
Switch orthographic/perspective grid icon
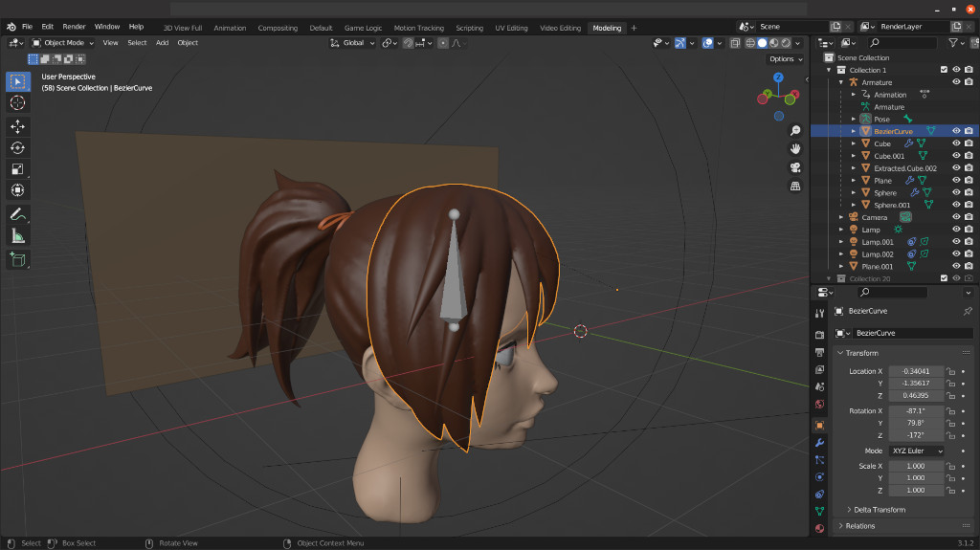coord(795,187)
